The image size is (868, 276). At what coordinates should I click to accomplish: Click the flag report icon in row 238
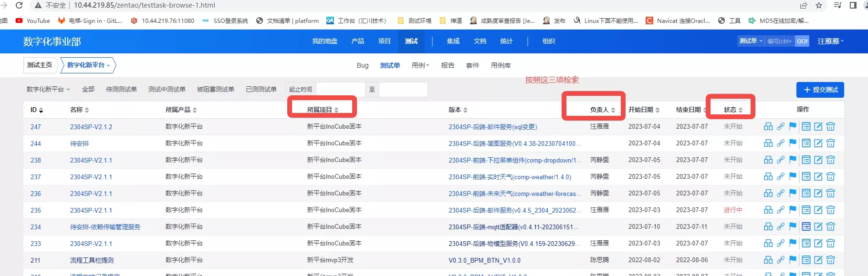point(793,160)
